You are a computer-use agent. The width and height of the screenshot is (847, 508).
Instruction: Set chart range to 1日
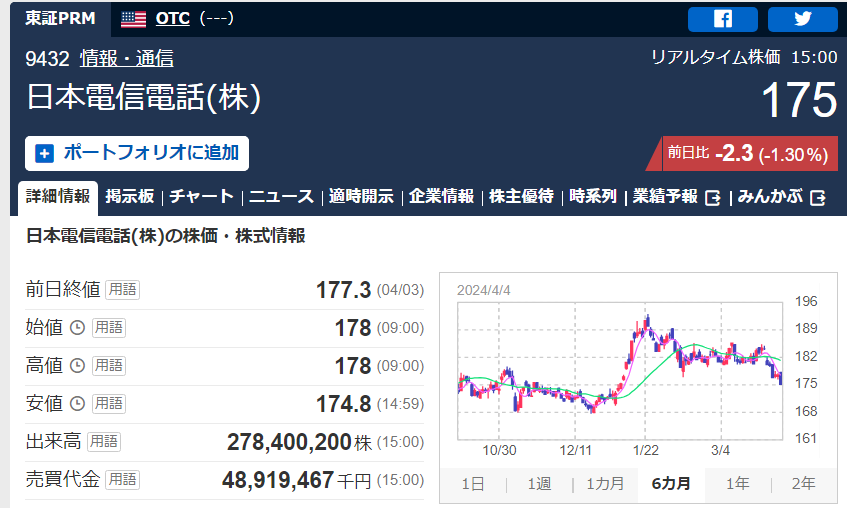[473, 484]
